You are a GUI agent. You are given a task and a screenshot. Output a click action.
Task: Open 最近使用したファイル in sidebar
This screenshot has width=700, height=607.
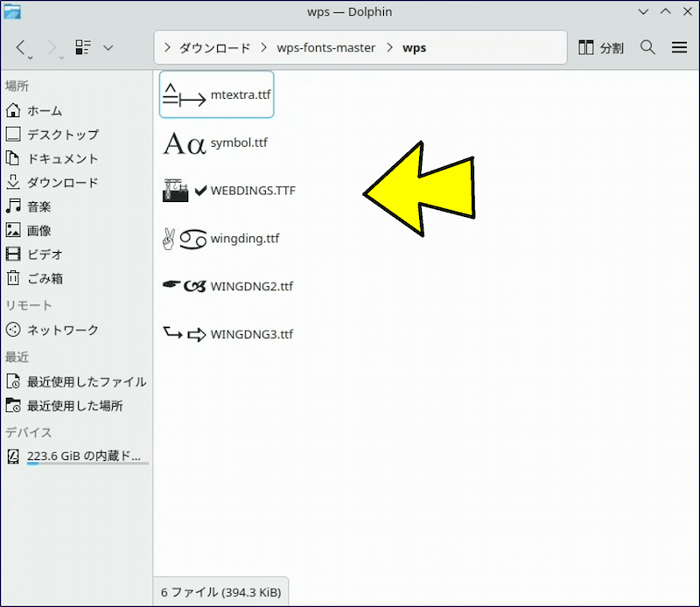[x=86, y=381]
